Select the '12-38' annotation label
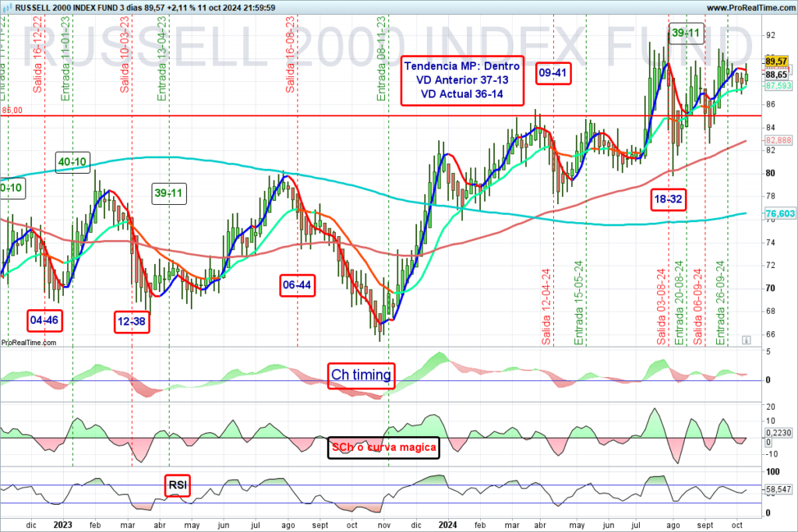This screenshot has height=532, width=798. (x=132, y=322)
